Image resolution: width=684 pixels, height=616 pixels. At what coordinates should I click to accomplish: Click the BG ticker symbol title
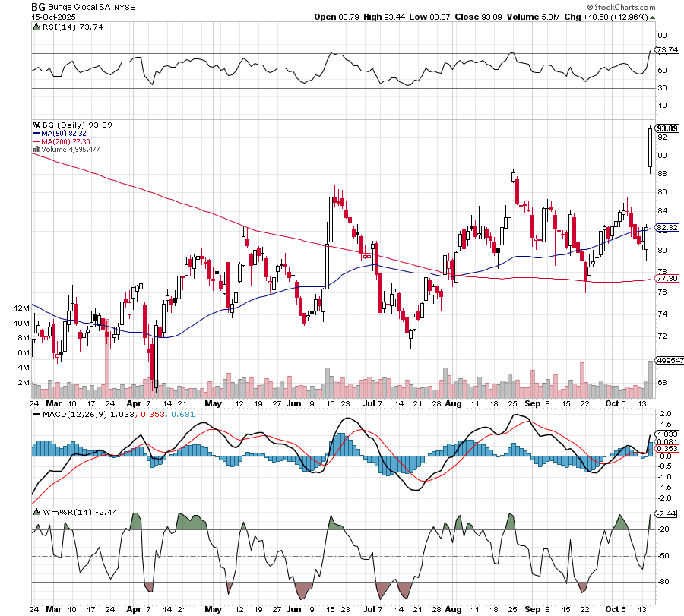(x=37, y=6)
